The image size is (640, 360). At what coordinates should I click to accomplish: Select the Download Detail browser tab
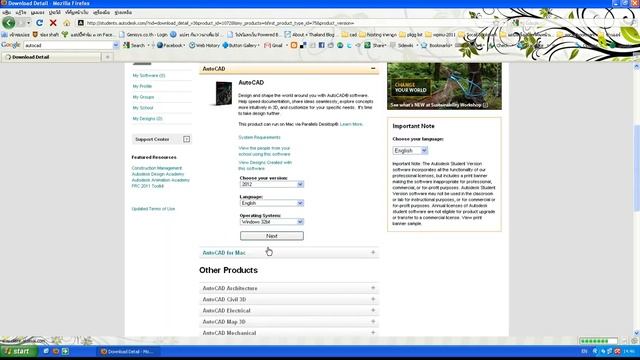point(51,57)
